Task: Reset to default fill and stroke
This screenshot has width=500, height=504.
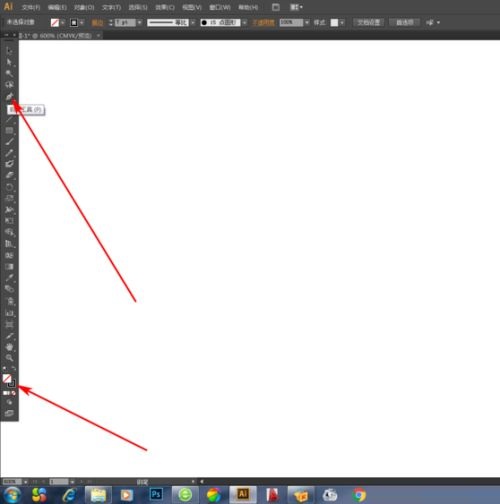Action: coord(5,369)
